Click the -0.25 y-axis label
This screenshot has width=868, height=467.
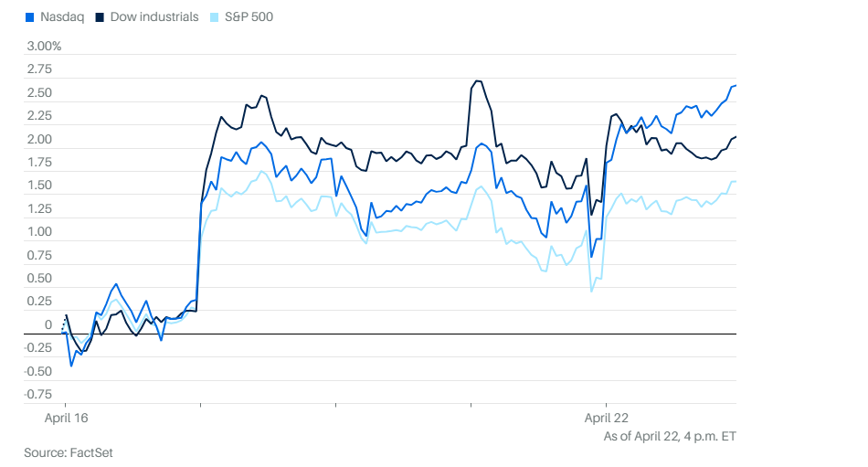[37, 348]
